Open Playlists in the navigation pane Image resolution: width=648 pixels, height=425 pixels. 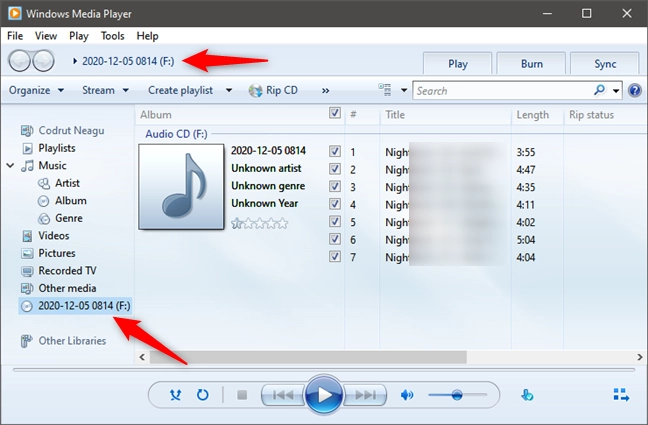(x=49, y=148)
